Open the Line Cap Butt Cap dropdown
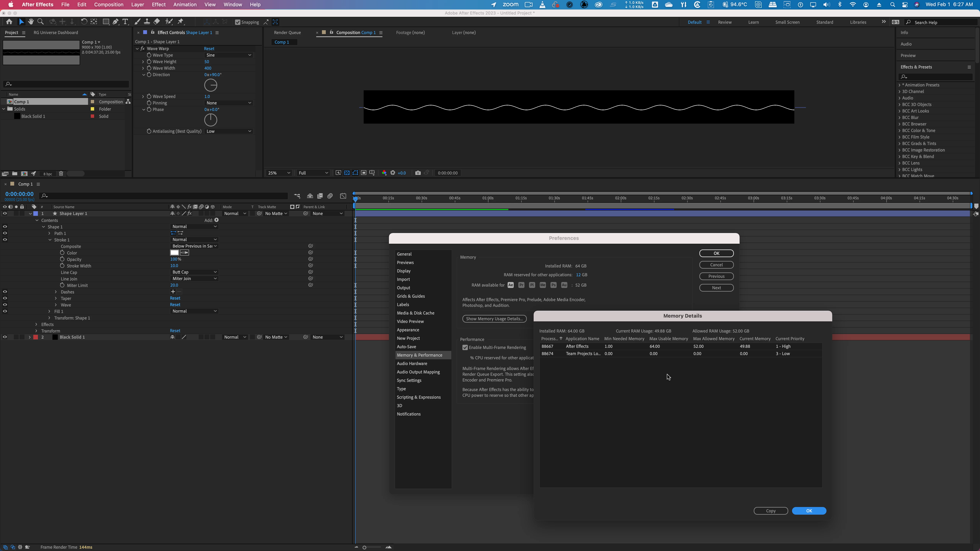 pyautogui.click(x=194, y=272)
